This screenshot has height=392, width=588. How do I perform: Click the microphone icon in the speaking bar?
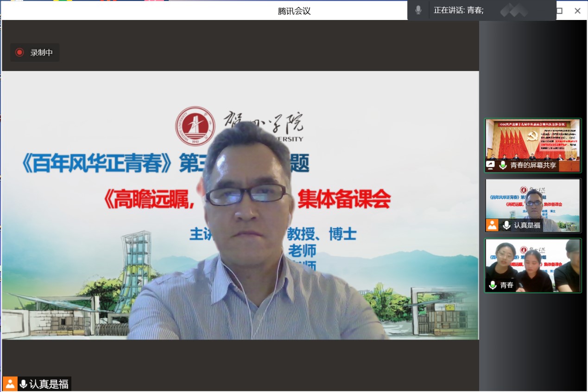coord(418,10)
